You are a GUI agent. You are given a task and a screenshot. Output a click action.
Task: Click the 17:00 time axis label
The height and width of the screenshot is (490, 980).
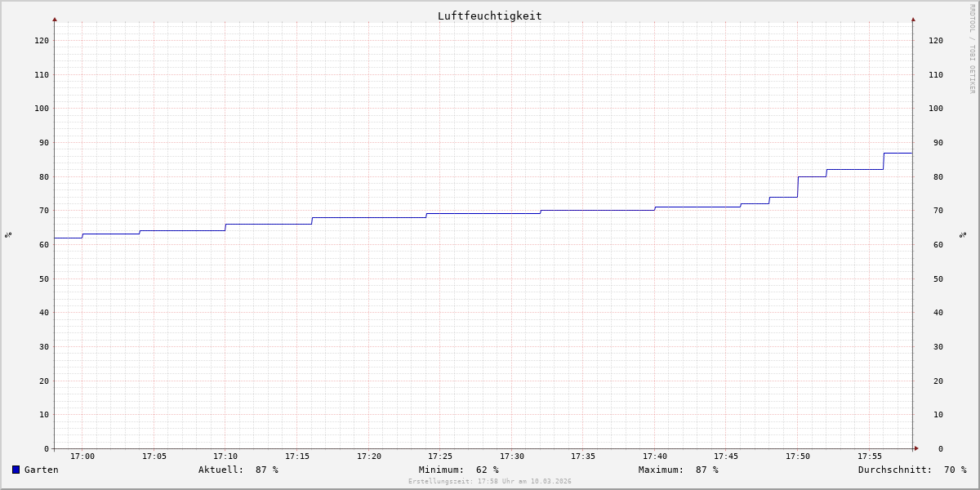coord(82,457)
